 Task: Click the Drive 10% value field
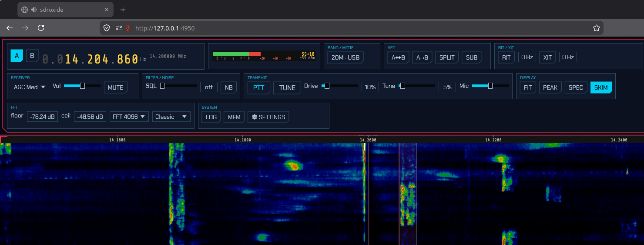[x=370, y=87]
